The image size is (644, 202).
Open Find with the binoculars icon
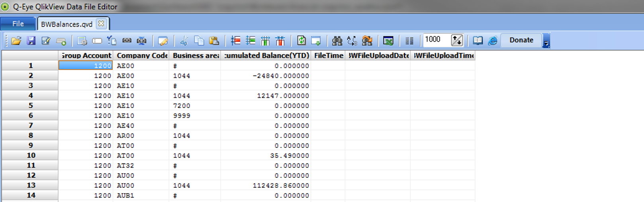337,40
